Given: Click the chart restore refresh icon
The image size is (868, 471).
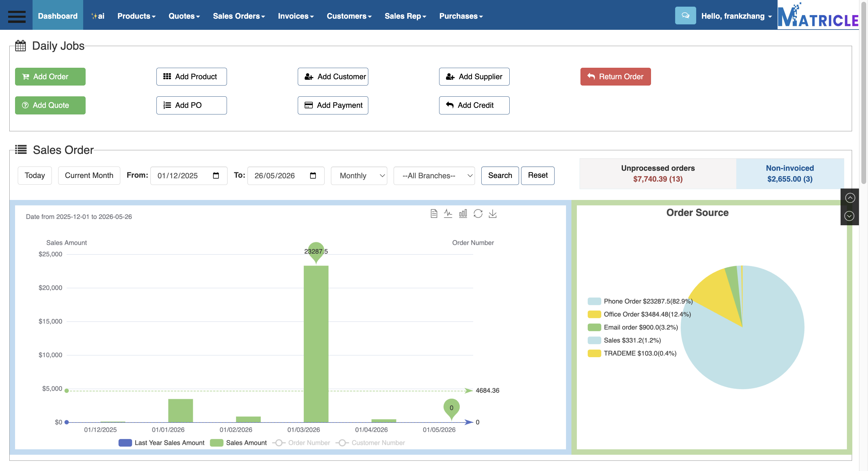Looking at the screenshot, I should pyautogui.click(x=478, y=214).
